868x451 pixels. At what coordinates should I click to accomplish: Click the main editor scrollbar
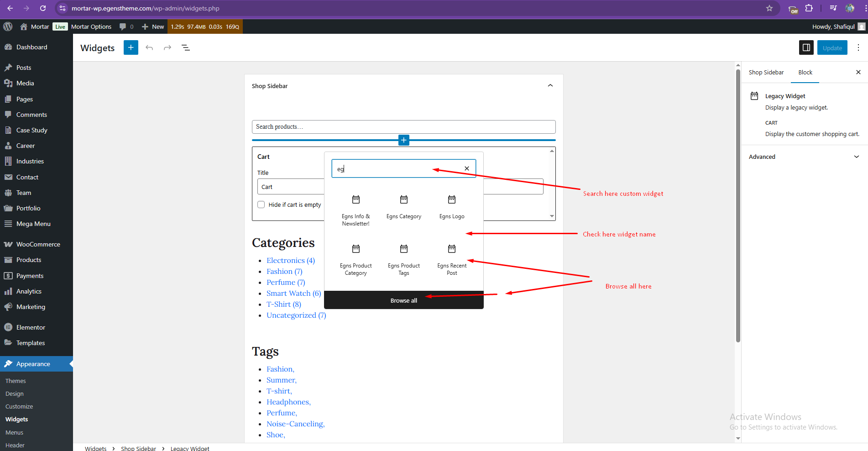click(738, 205)
